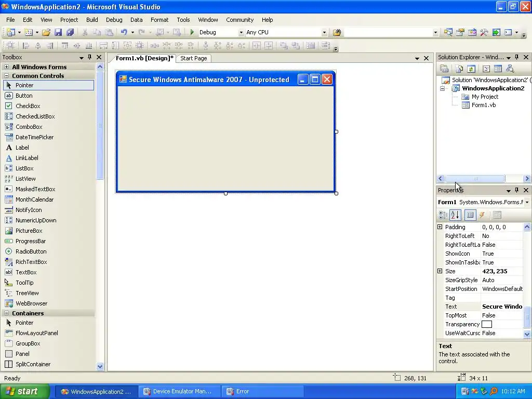The image size is (532, 399).
Task: Toggle auto-hide pin on Properties panel
Action: [x=517, y=190]
